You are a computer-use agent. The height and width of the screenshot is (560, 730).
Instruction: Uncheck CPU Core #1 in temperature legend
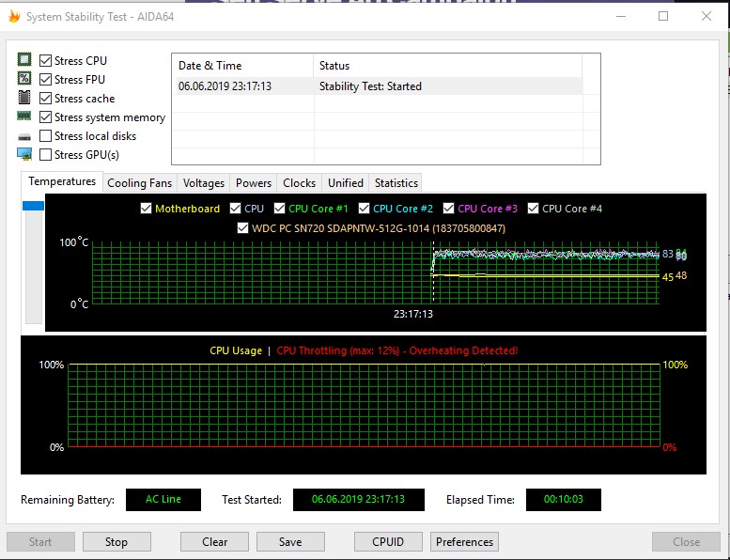pyautogui.click(x=279, y=209)
